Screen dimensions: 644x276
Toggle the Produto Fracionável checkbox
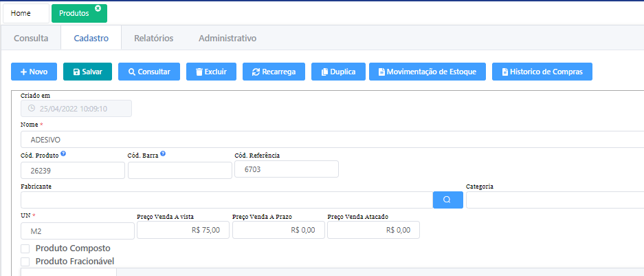(25, 261)
